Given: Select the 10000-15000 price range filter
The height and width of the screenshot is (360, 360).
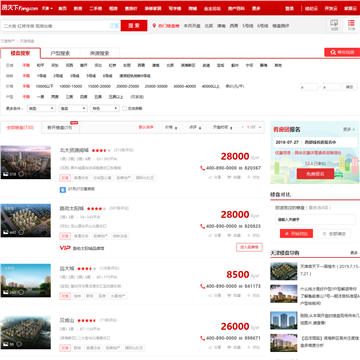Looking at the screenshot, I should tap(71, 86).
